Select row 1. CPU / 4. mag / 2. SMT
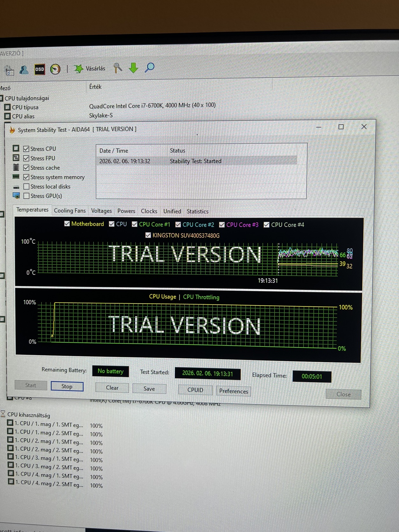The height and width of the screenshot is (532, 399). click(55, 484)
